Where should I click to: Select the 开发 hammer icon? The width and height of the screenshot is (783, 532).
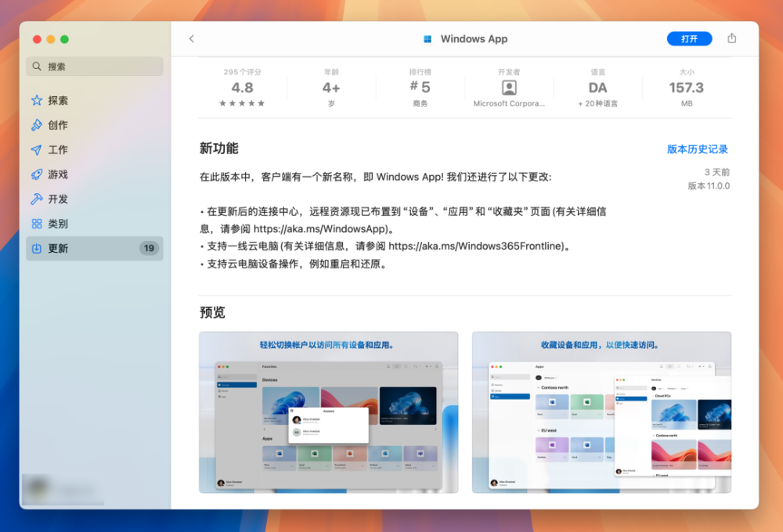37,199
